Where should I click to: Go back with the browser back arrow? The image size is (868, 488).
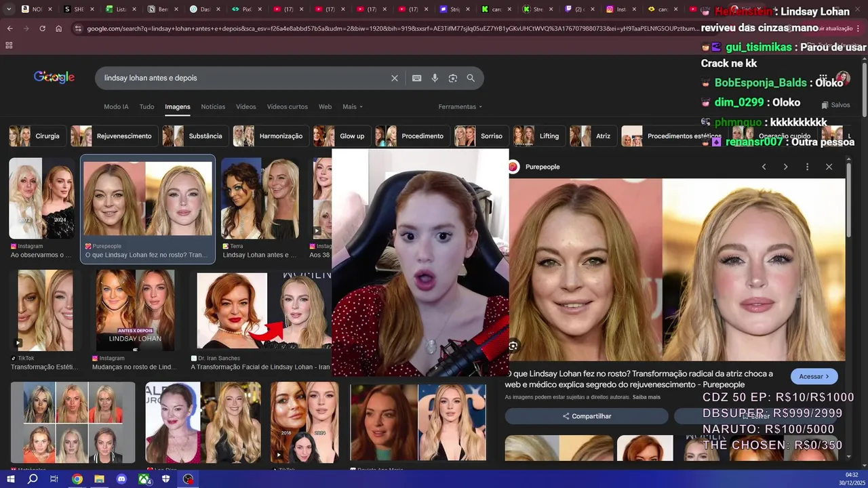point(9,28)
